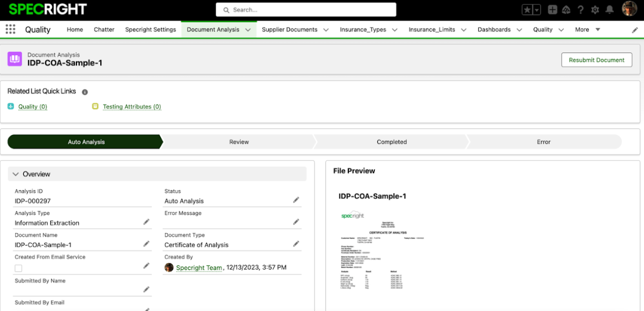Click the Analysis ID value IDP-000297
The image size is (644, 311).
32,201
